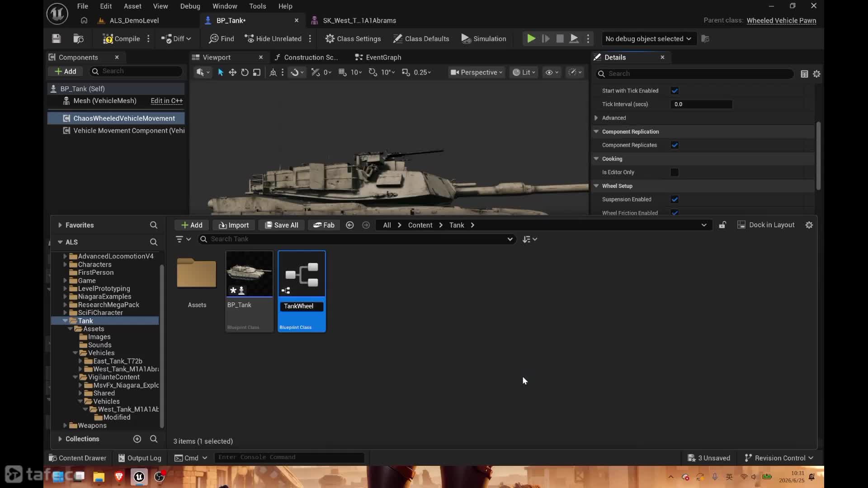Toggle Component Replicates checkbox

tap(675, 145)
